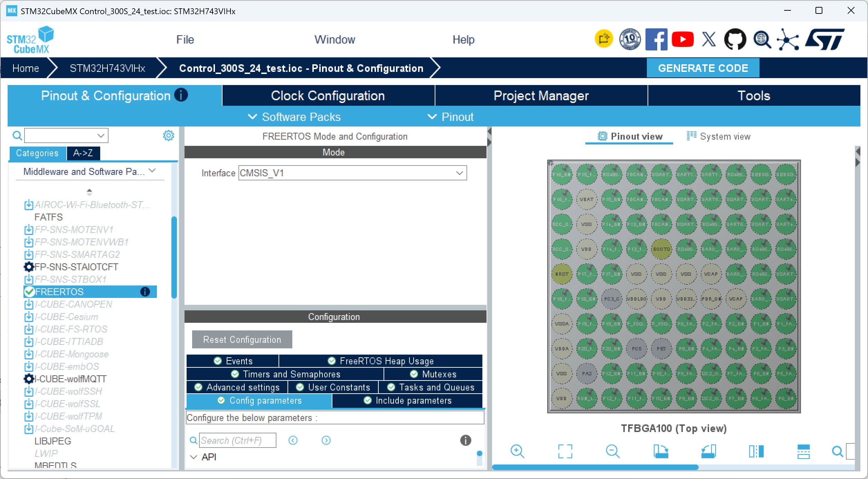Open the Window menu
This screenshot has width=868, height=479.
[335, 39]
